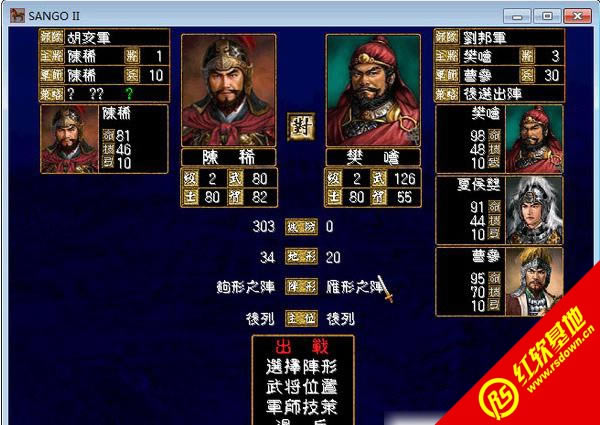
Task: Click the 主位 commander position label icon
Action: (x=301, y=318)
